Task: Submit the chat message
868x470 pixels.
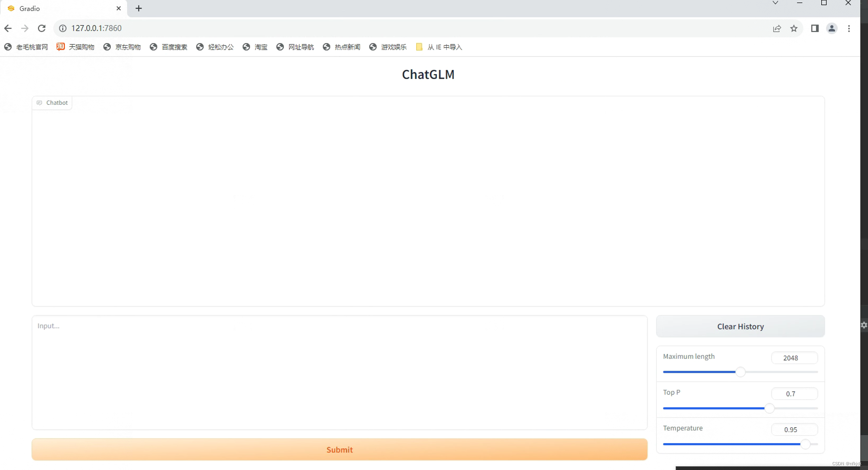Action: coord(339,449)
